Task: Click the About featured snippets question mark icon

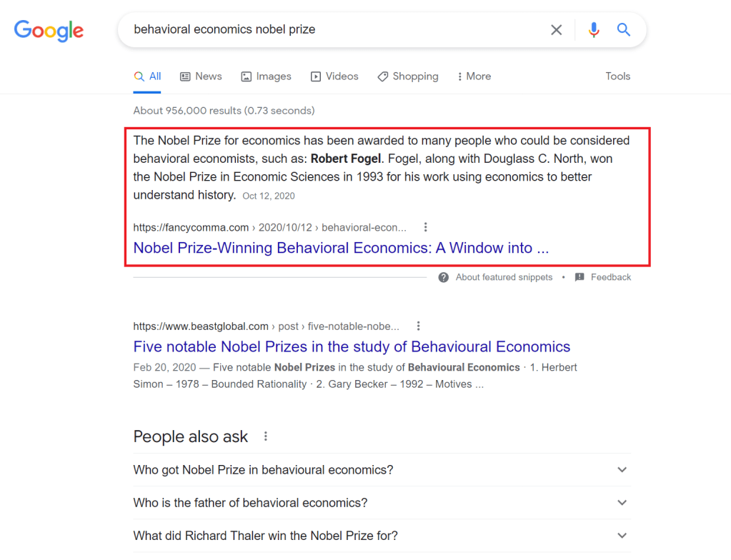Action: tap(444, 277)
